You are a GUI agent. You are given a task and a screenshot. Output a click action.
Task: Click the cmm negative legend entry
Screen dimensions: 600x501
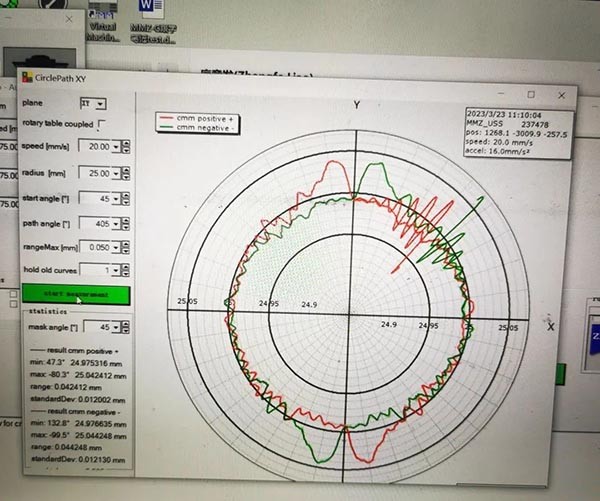[x=205, y=128]
